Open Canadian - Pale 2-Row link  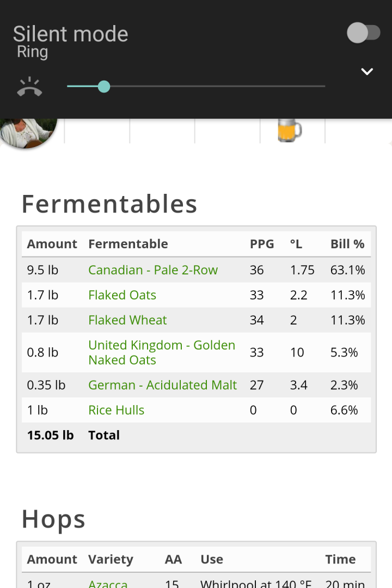153,270
